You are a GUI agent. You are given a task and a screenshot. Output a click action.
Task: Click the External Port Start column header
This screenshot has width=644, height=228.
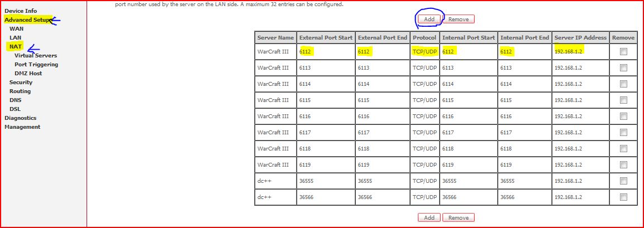coord(326,38)
